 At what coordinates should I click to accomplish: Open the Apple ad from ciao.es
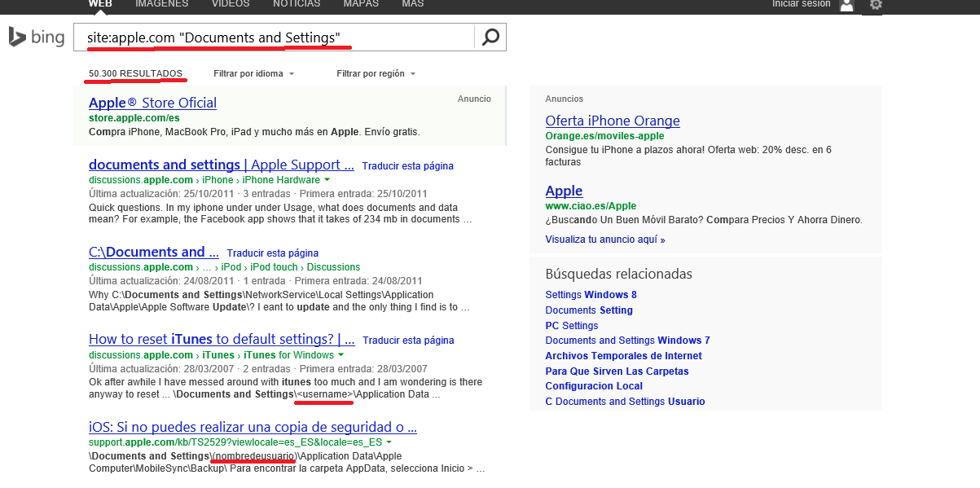click(564, 191)
